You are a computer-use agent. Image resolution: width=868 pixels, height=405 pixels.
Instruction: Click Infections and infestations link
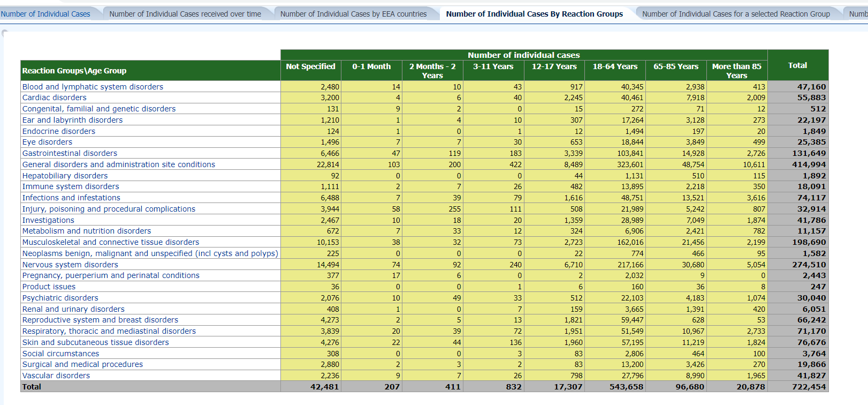71,198
